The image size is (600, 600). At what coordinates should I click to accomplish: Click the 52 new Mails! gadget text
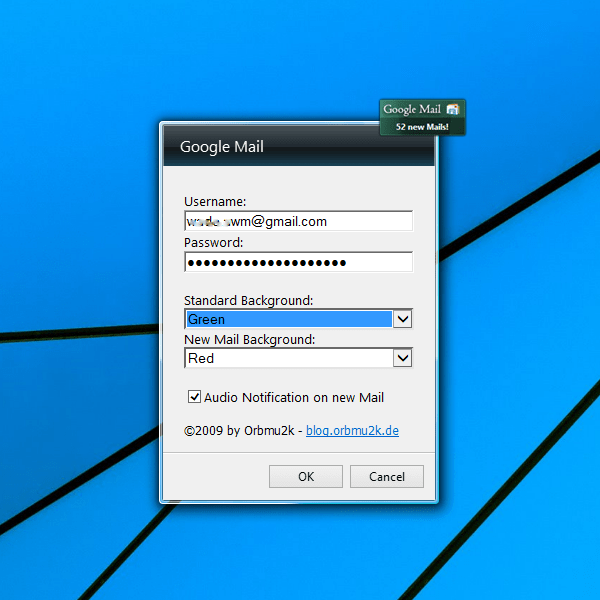tap(422, 127)
